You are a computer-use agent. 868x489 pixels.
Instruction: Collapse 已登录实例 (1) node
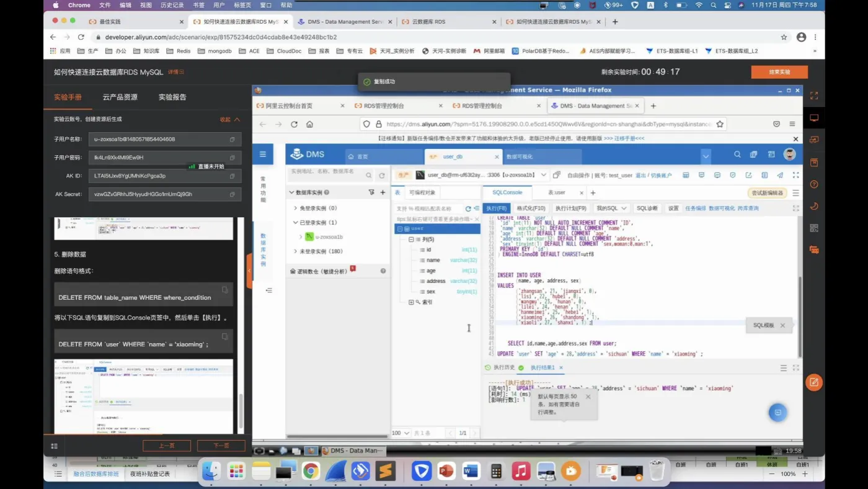(x=296, y=222)
